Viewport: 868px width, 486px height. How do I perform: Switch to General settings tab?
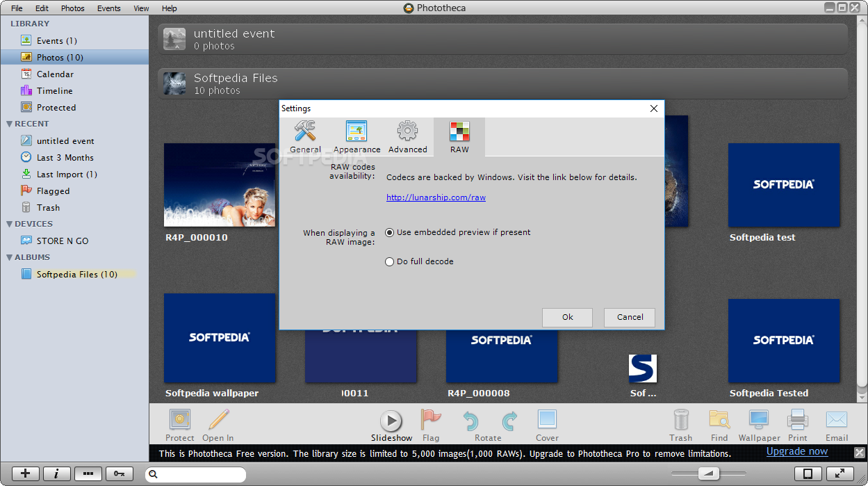click(305, 137)
